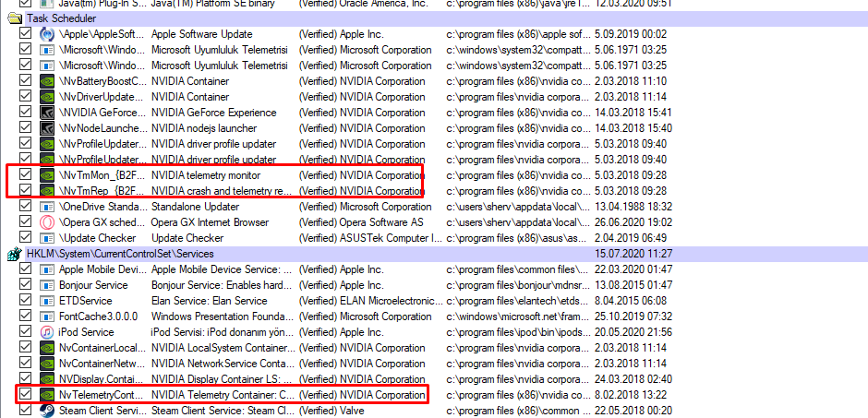
Task: Toggle the ETDService checkbox
Action: [24, 300]
